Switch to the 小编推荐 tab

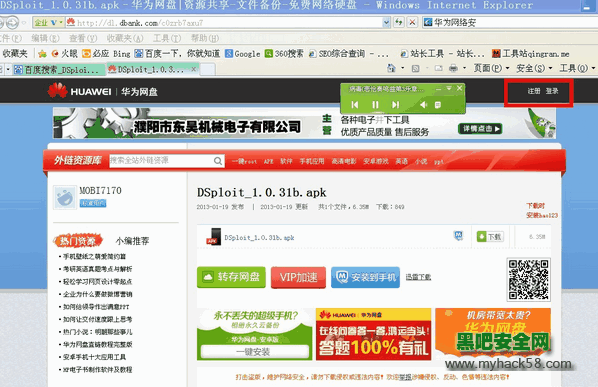(132, 241)
